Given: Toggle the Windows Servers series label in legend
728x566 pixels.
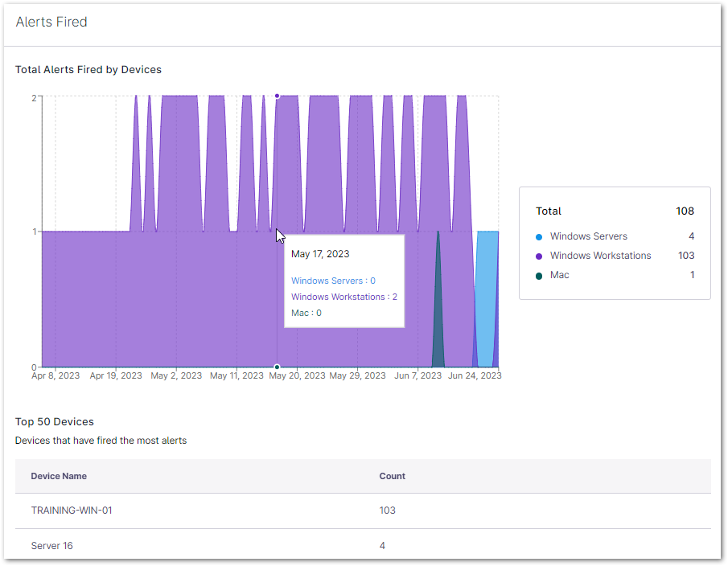Looking at the screenshot, I should coord(588,236).
